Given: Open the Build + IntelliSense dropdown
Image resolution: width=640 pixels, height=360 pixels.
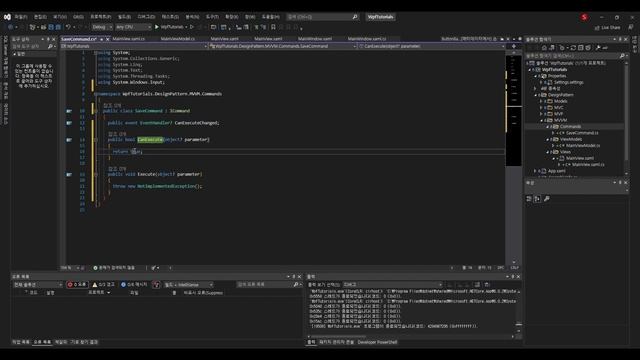Looking at the screenshot, I should click(189, 284).
